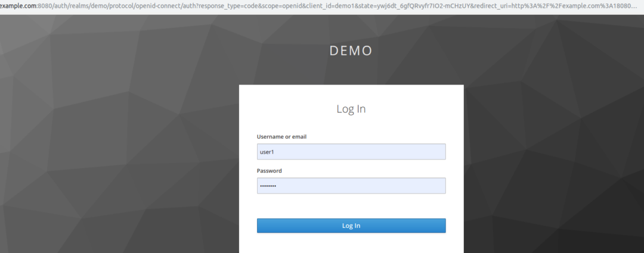Click the 'Password' field label
Viewport: 644px width, 253px height.
click(269, 171)
